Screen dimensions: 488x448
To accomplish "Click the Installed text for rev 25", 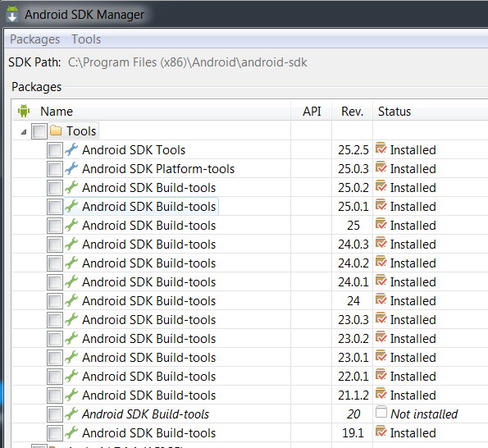I will point(413,226).
